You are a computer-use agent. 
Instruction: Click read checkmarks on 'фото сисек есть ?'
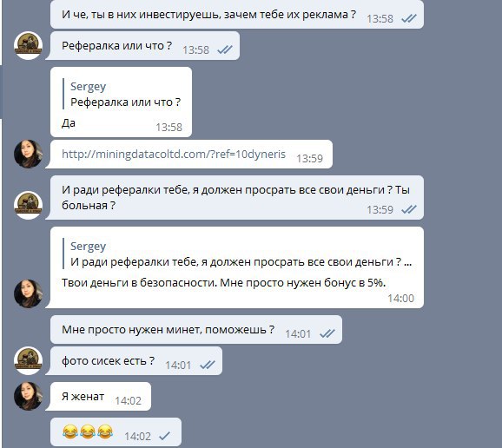click(x=208, y=365)
